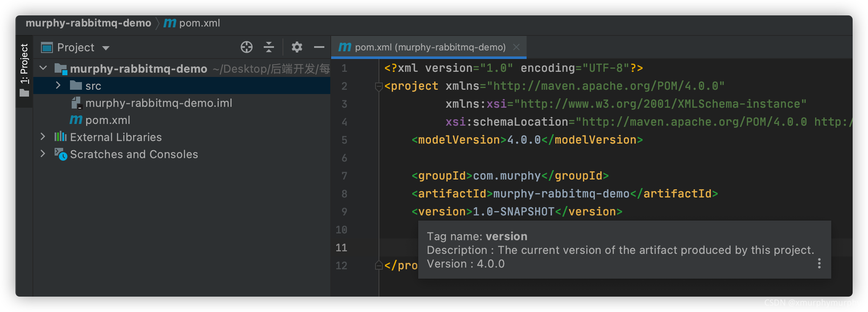The height and width of the screenshot is (312, 868).
Task: Fold the project tag at line 2
Action: coord(379,87)
